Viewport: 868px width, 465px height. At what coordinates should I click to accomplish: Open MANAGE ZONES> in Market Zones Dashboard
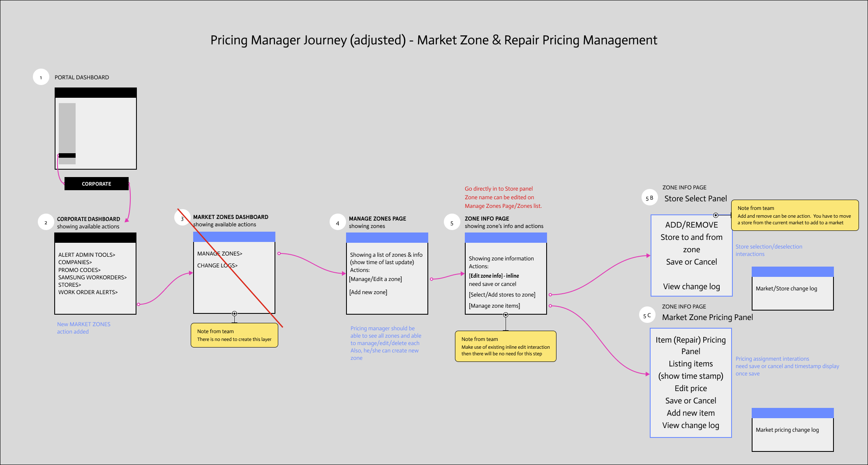(219, 253)
